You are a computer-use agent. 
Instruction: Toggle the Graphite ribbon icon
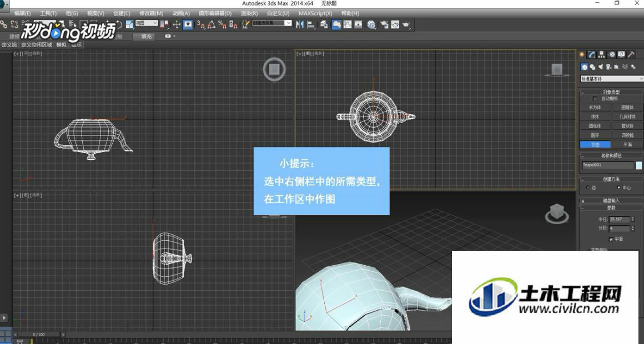pos(336,24)
